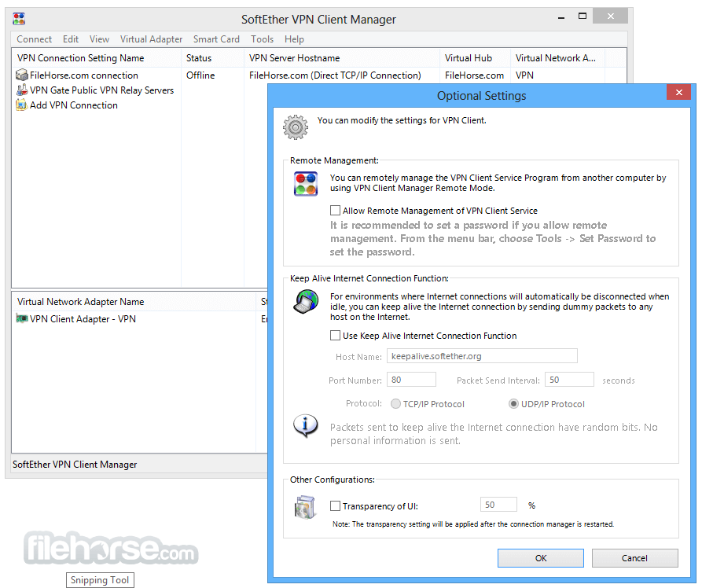
Task: Select the FileHorse.com connection icon
Action: [x=22, y=75]
